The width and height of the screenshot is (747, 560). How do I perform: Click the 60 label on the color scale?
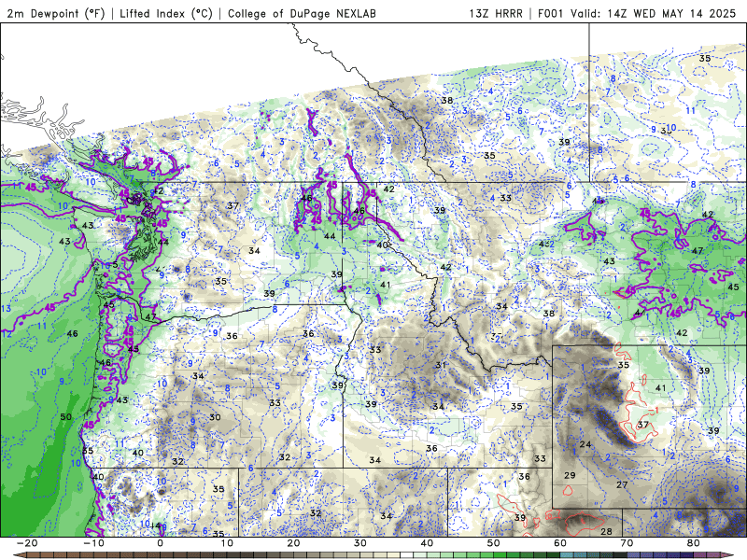point(560,543)
